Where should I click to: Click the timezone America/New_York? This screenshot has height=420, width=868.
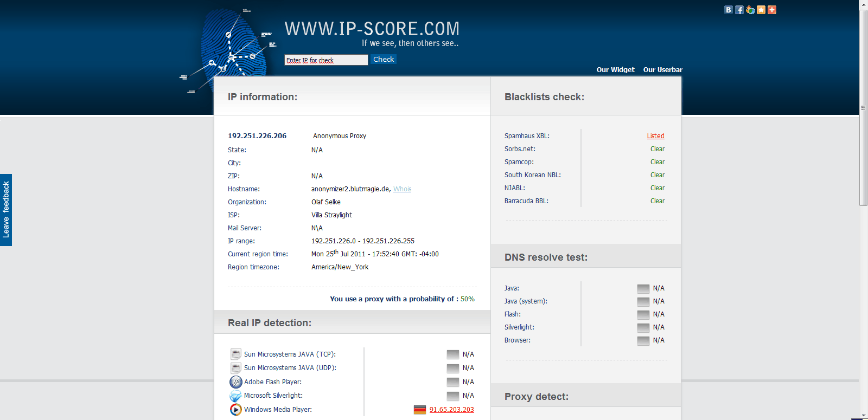[340, 267]
